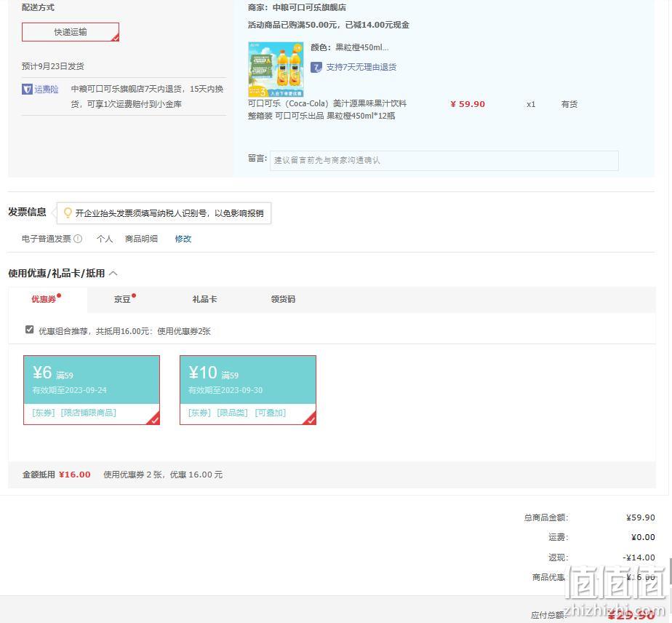Viewport: 672px width, 623px height.
Task: Click the 颜色: 果粒橙450ml... variant text
Action: coord(350,47)
